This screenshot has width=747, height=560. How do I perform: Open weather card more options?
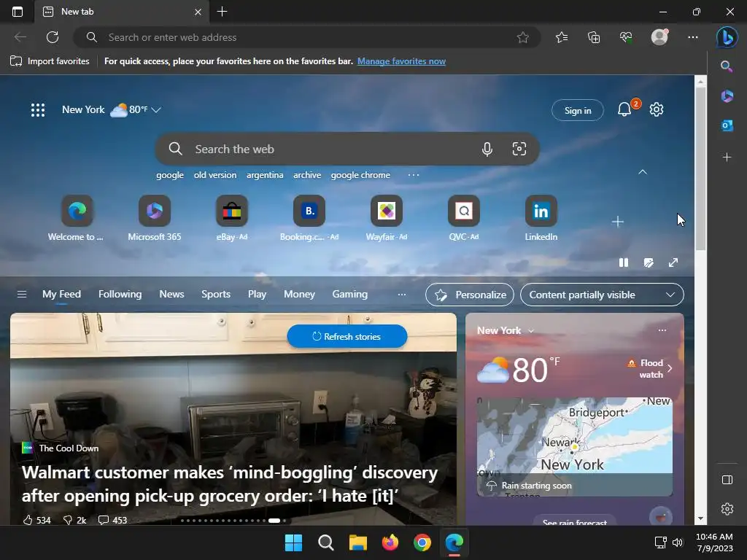[x=662, y=330]
